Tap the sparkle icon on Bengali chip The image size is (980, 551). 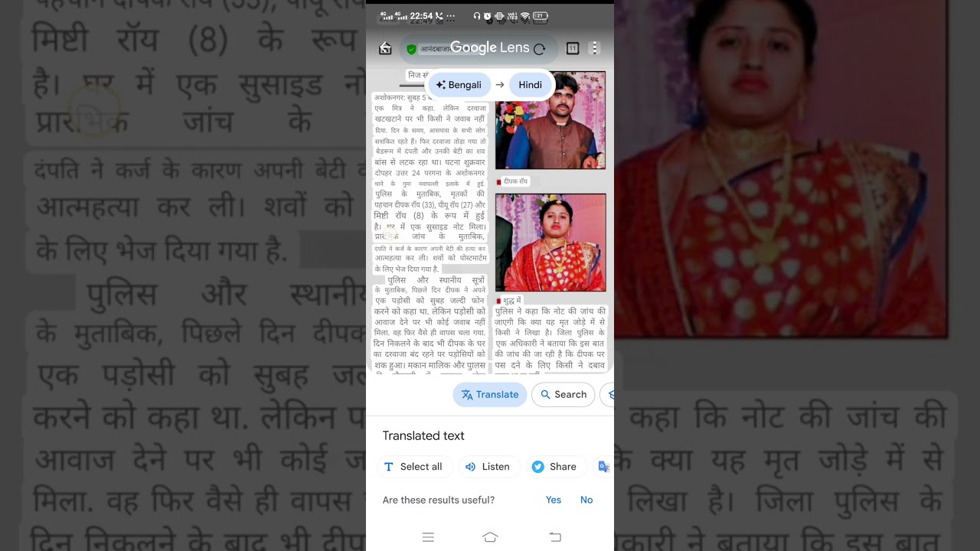440,85
